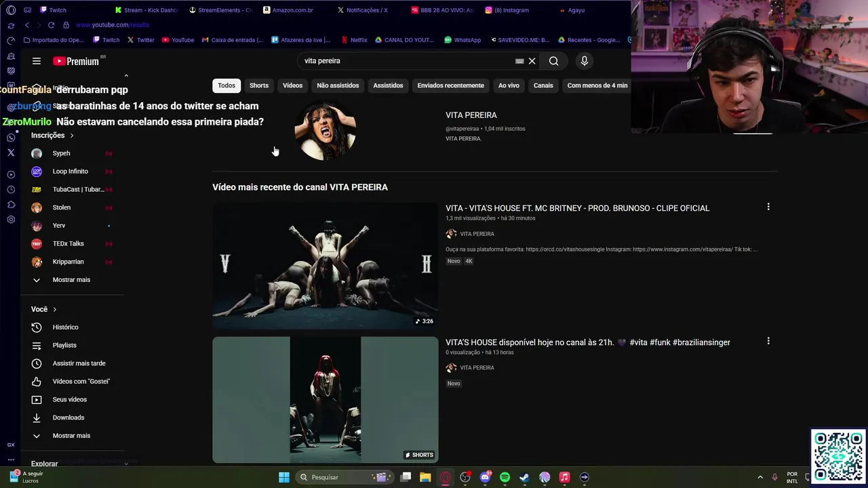This screenshot has height=488, width=868.
Task: Go to YouTube Premium home logo
Action: (76, 61)
